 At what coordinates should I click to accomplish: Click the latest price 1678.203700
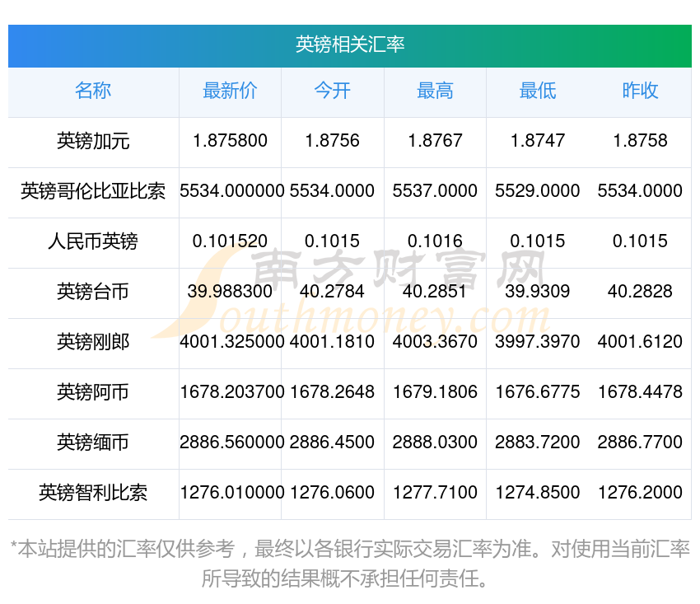click(x=231, y=391)
